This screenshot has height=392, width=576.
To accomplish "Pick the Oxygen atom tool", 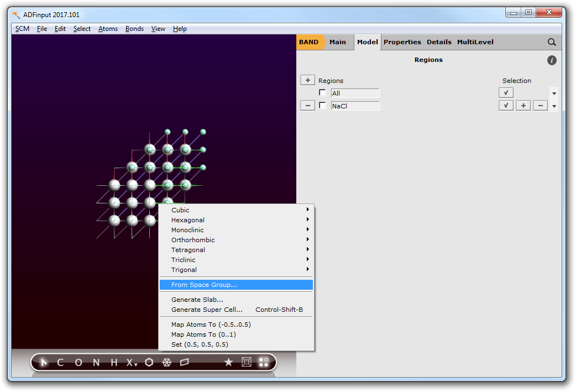I will [78, 363].
